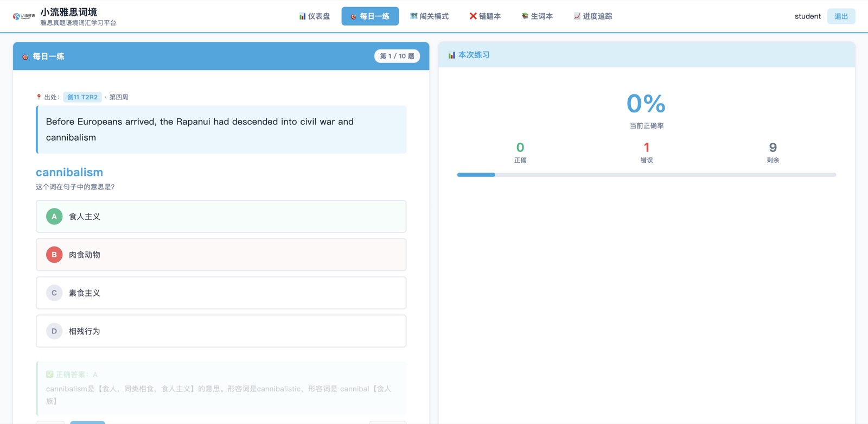868x424 pixels.
Task: Select answer option B 肉食动物
Action: click(x=221, y=255)
